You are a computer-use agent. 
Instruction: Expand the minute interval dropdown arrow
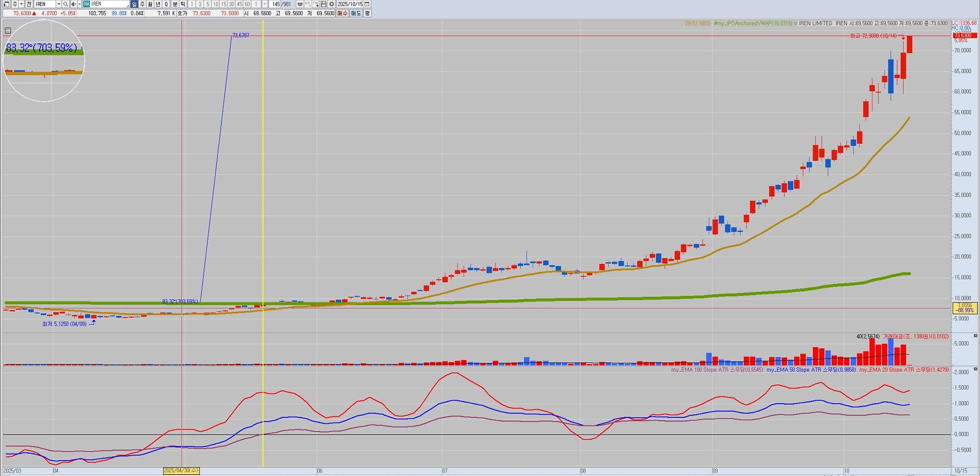point(264,4)
